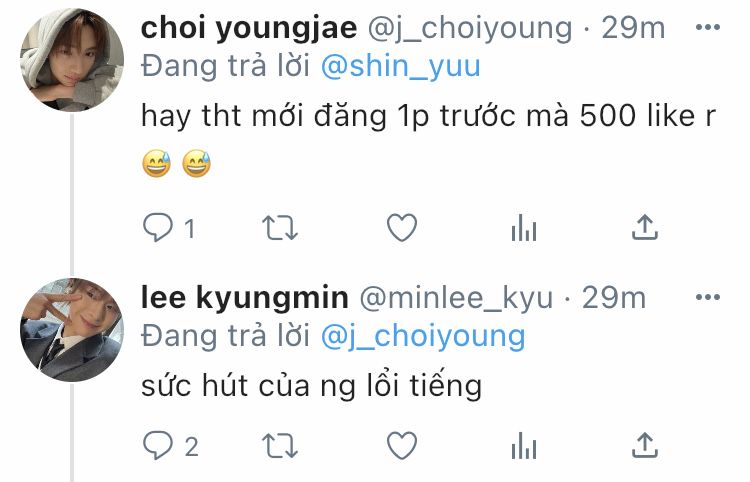750x482 pixels.
Task: Share lee kyungmin's tweet
Action: [645, 445]
